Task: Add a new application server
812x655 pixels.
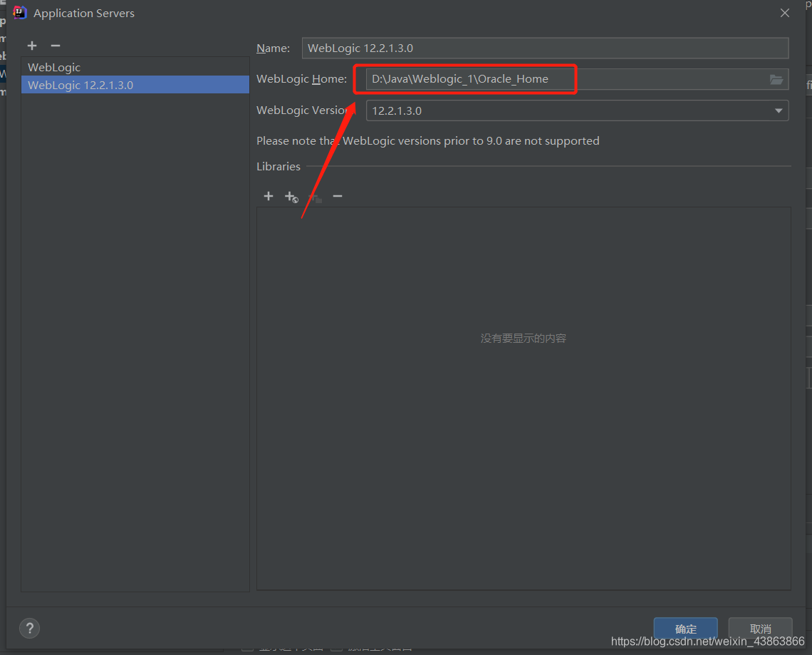Action: point(32,46)
